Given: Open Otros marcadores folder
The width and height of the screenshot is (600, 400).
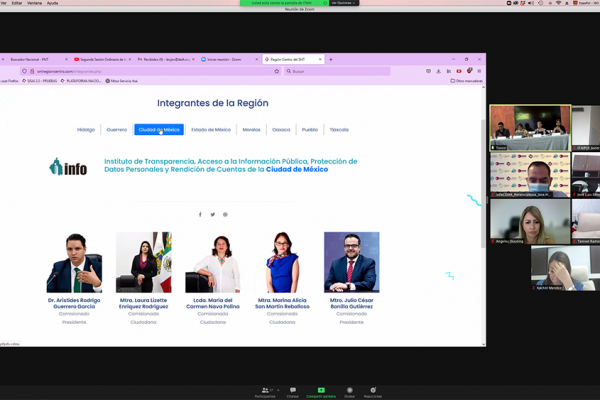Looking at the screenshot, I should [x=466, y=81].
